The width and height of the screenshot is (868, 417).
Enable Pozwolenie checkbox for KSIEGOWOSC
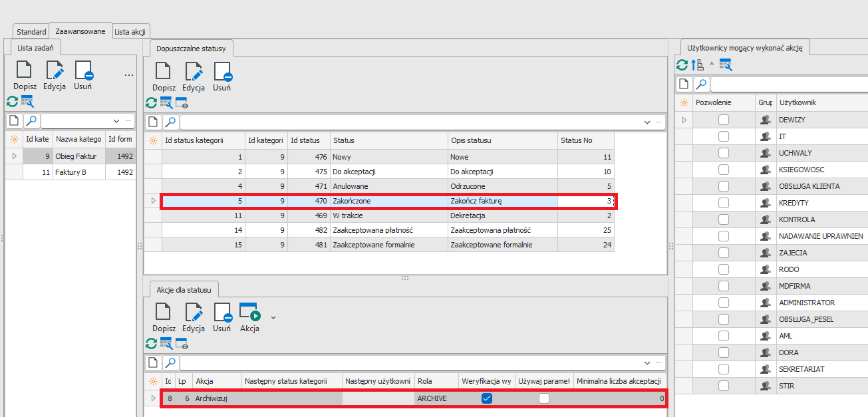[724, 170]
